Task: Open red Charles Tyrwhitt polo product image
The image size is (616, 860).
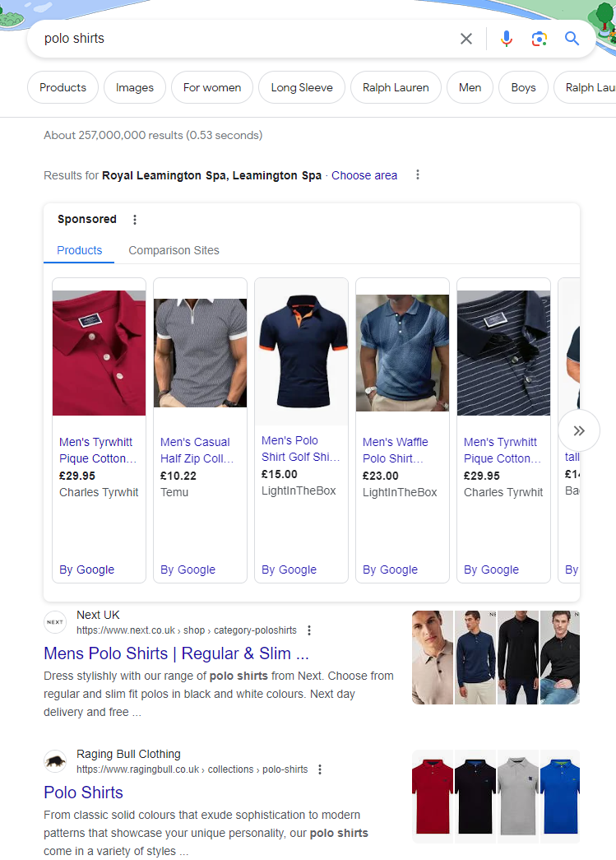Action: 100,353
